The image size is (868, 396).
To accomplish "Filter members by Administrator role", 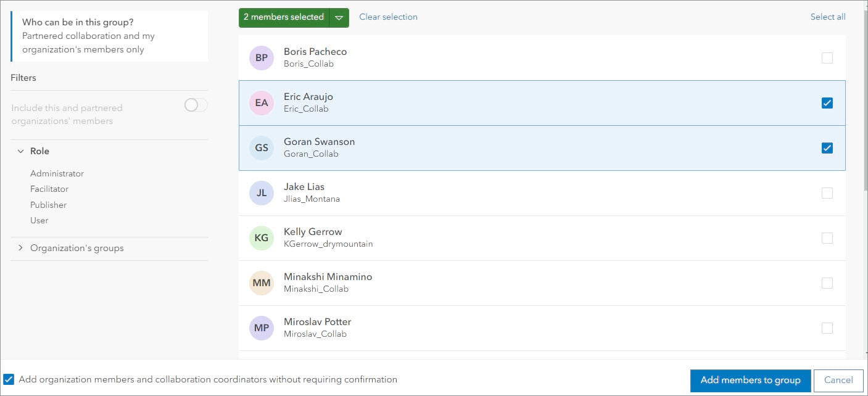I will pos(57,173).
